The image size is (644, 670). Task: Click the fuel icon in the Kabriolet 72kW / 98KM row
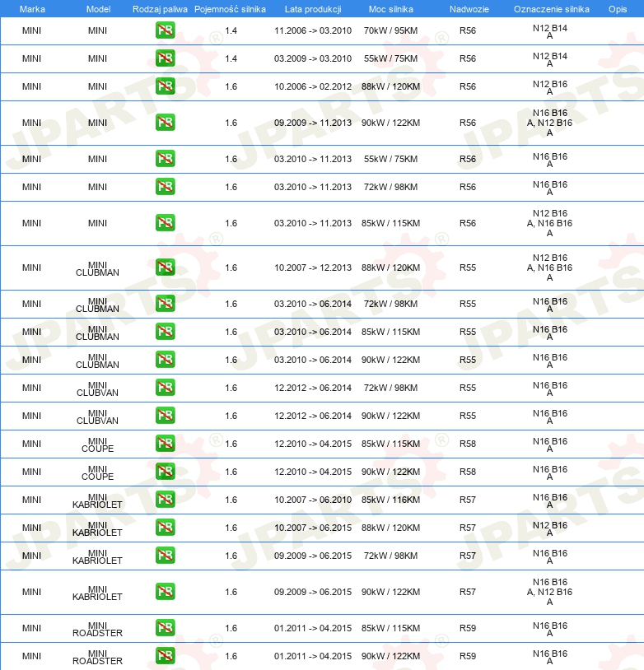click(x=165, y=556)
